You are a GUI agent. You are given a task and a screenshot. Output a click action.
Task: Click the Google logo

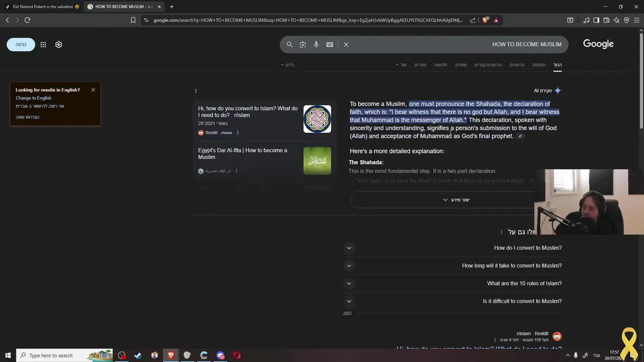tap(598, 44)
